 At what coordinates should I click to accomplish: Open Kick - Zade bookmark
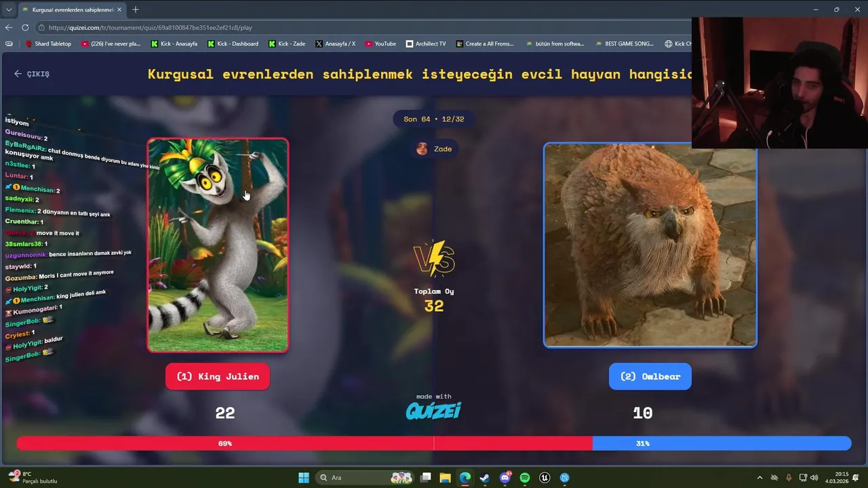click(x=287, y=44)
